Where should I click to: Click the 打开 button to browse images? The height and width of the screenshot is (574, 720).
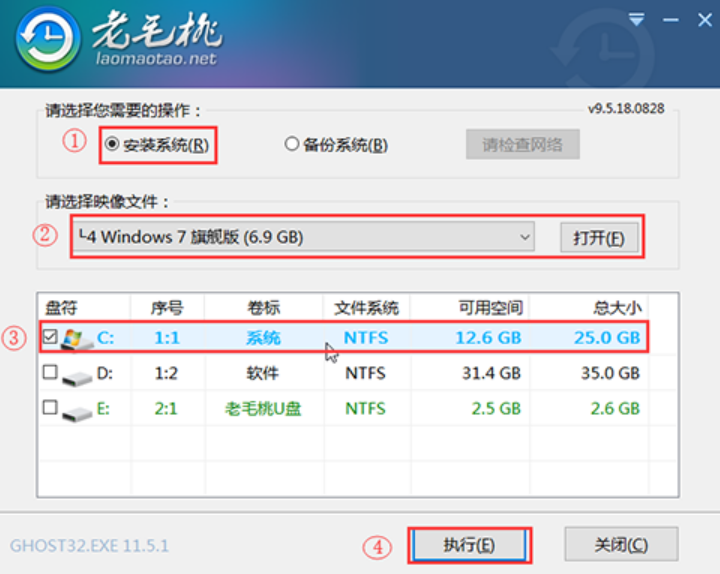[x=598, y=238]
